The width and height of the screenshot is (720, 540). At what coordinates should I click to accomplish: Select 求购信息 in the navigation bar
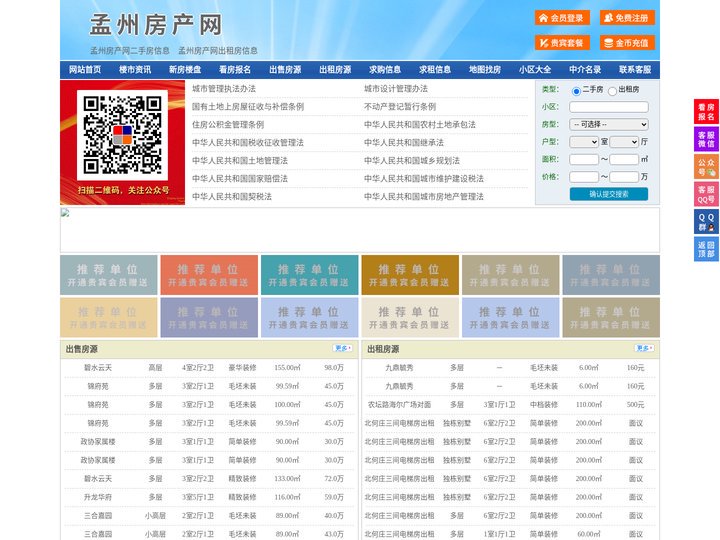[385, 70]
